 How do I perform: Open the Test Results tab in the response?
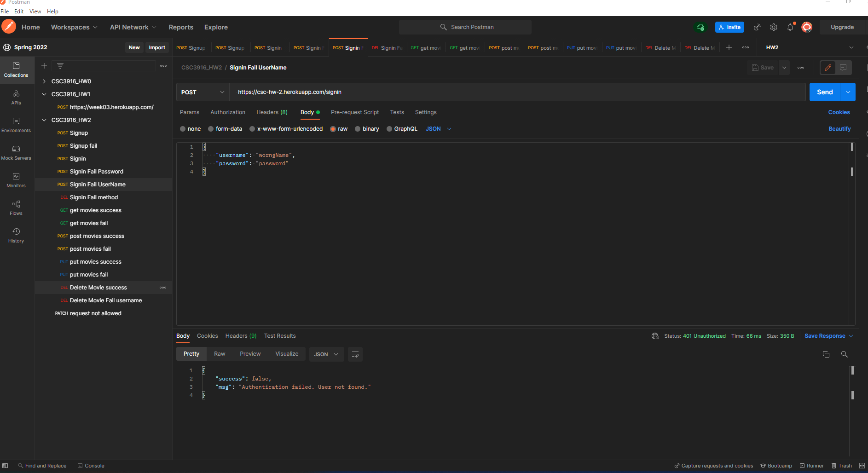coord(279,336)
